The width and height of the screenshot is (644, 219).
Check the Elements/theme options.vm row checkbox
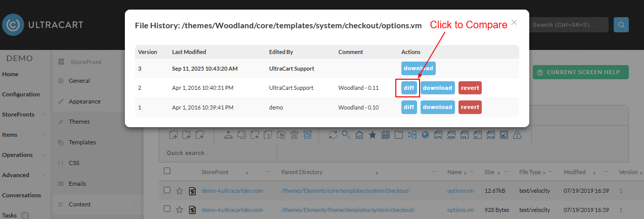click(x=167, y=209)
